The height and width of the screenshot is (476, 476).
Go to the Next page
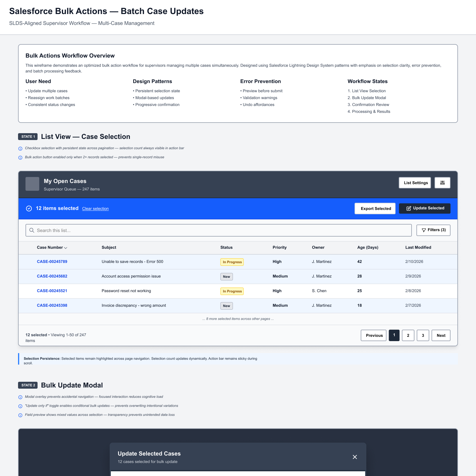click(x=441, y=335)
